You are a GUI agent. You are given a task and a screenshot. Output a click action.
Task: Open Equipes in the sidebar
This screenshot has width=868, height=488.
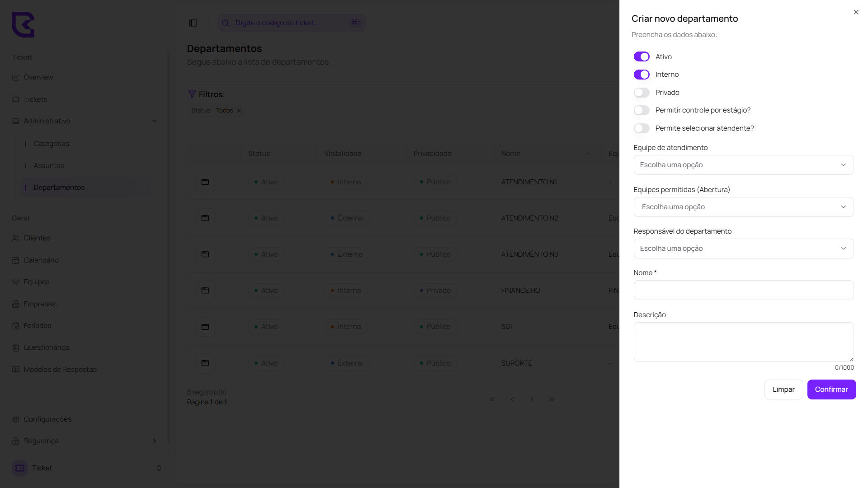(x=36, y=282)
